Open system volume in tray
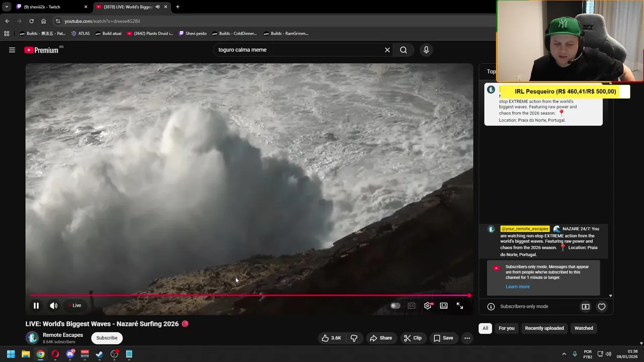Screen dimensions: 644x362 tap(608, 354)
